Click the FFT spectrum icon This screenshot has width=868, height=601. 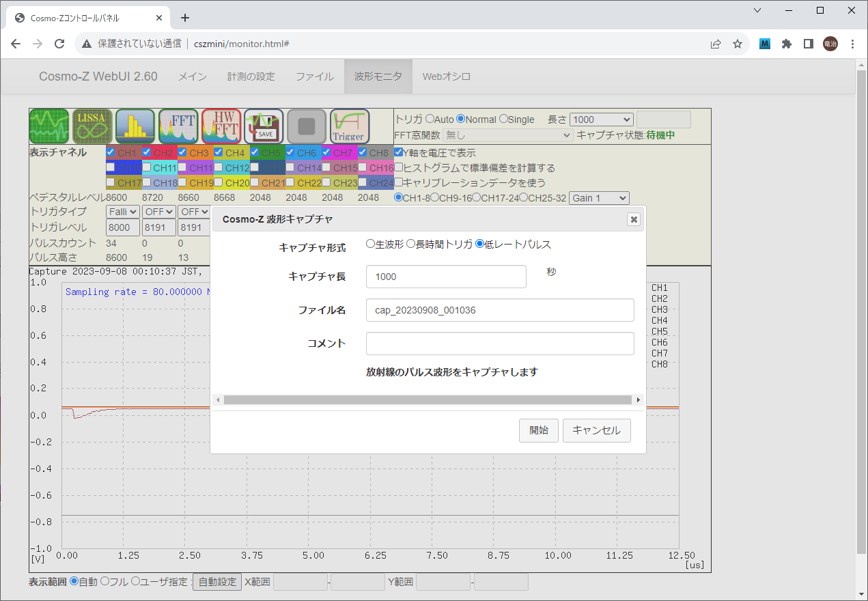click(178, 126)
